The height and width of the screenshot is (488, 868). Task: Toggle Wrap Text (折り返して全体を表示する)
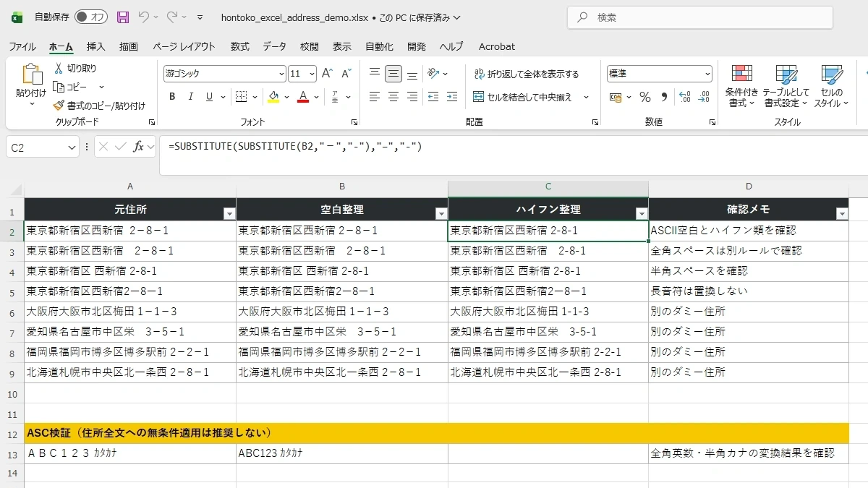pyautogui.click(x=527, y=74)
